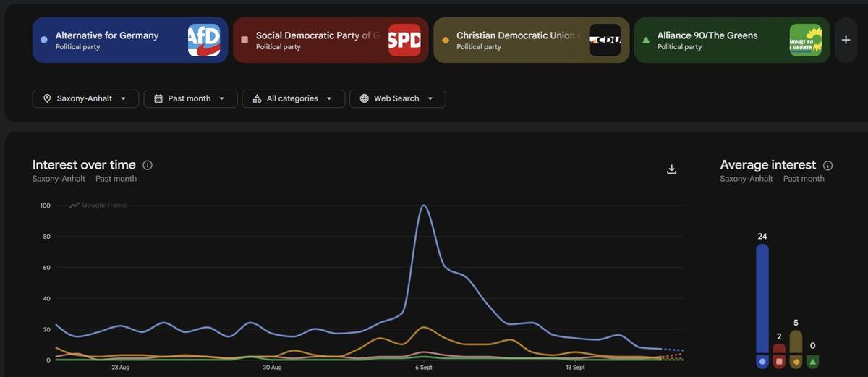Click the value 5 above CDU bar
Image resolution: width=868 pixels, height=377 pixels.
click(x=796, y=323)
